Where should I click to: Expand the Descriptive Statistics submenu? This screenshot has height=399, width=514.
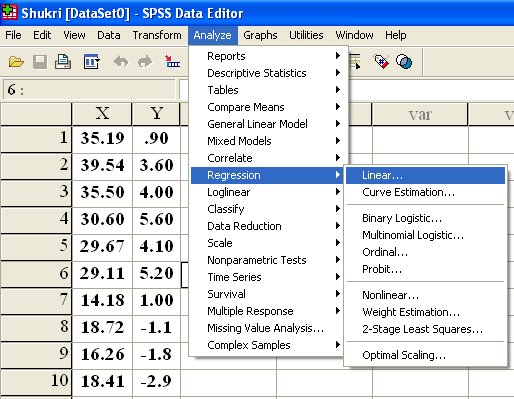(x=267, y=73)
